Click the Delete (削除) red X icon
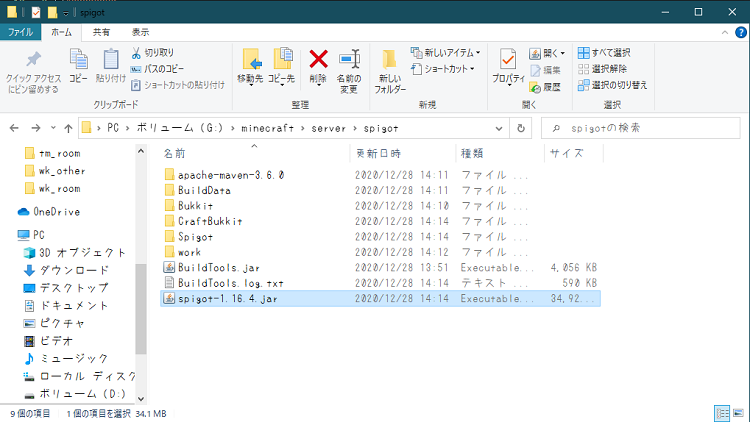 (x=318, y=64)
